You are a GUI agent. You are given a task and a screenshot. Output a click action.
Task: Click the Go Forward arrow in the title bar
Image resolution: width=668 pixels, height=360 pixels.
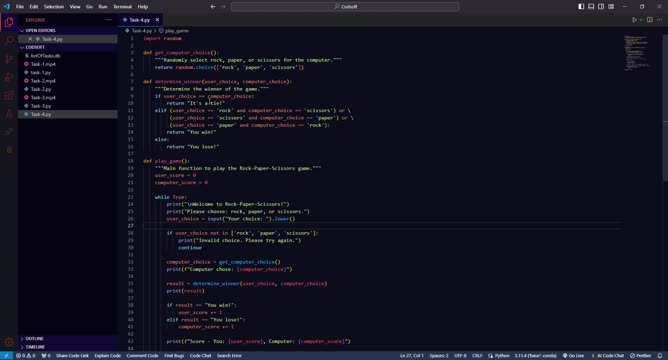(x=223, y=6)
